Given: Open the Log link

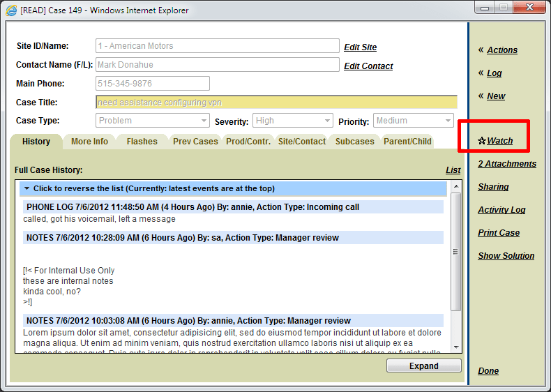Looking at the screenshot, I should point(494,73).
